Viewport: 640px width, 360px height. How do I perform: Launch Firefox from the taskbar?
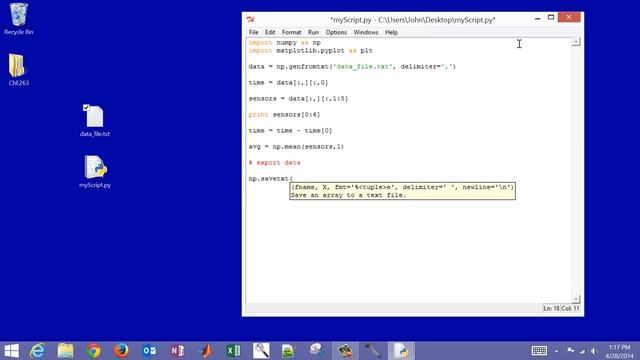[121, 351]
